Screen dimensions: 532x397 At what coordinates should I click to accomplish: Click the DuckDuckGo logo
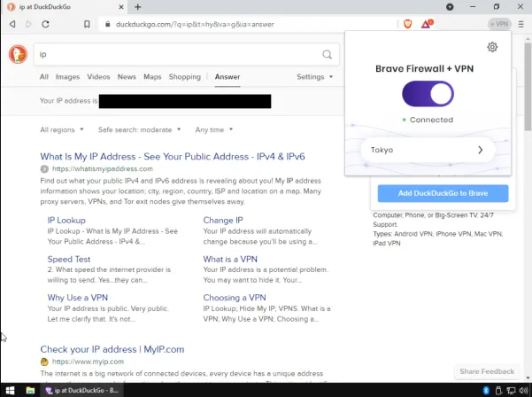(18, 54)
